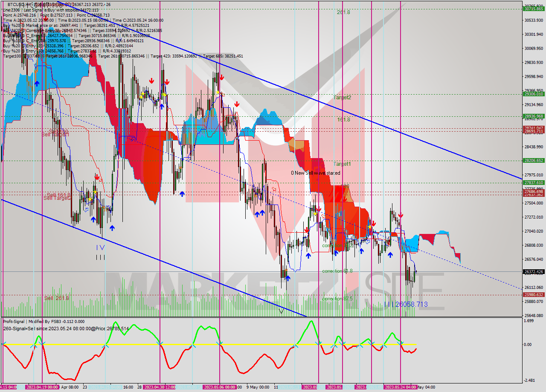Click the green '161.8' Fibonacci label
This screenshot has height=392, width=546.
click(x=343, y=120)
